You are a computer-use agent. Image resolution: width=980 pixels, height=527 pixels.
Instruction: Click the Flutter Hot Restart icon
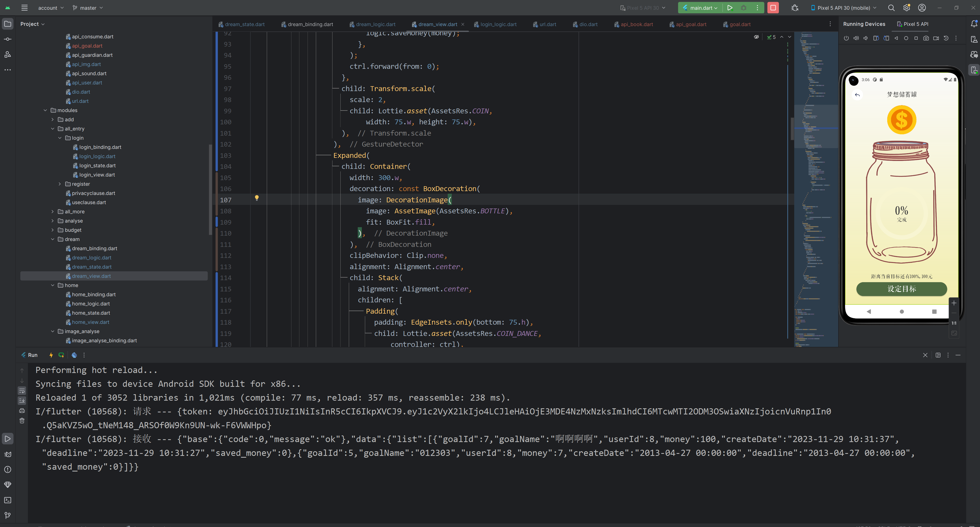coord(61,355)
